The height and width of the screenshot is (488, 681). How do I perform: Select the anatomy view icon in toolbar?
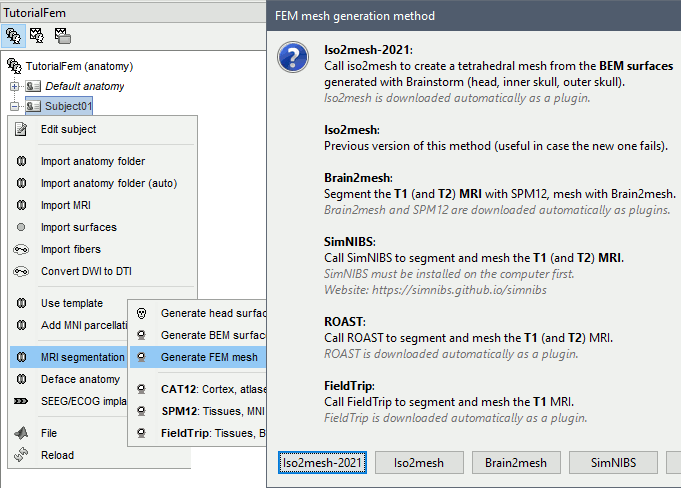(15, 35)
